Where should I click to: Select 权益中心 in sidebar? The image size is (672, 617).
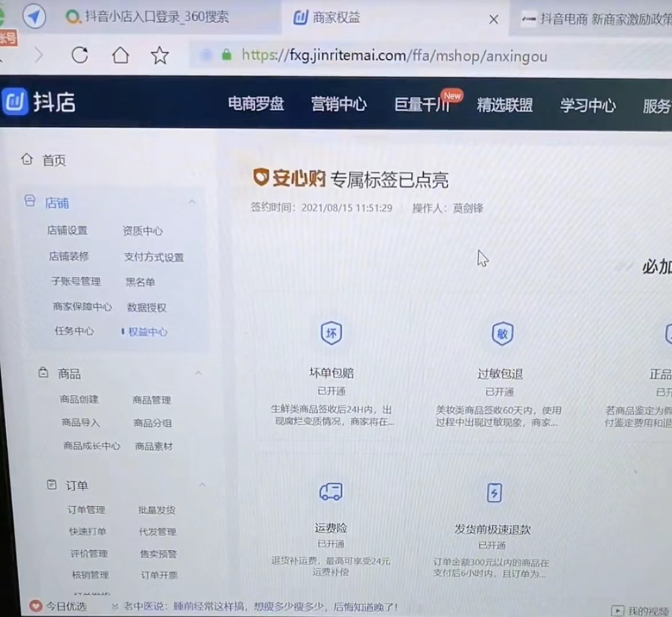coord(148,331)
